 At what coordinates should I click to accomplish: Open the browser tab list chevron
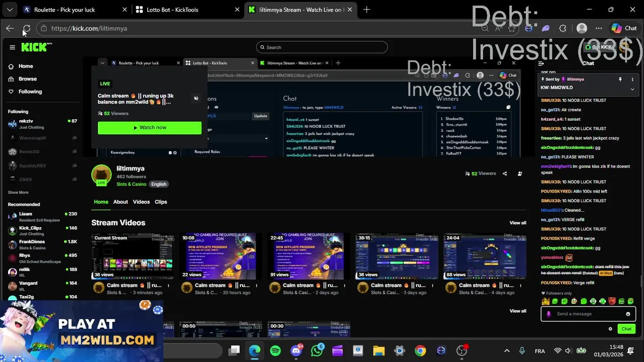coord(10,10)
